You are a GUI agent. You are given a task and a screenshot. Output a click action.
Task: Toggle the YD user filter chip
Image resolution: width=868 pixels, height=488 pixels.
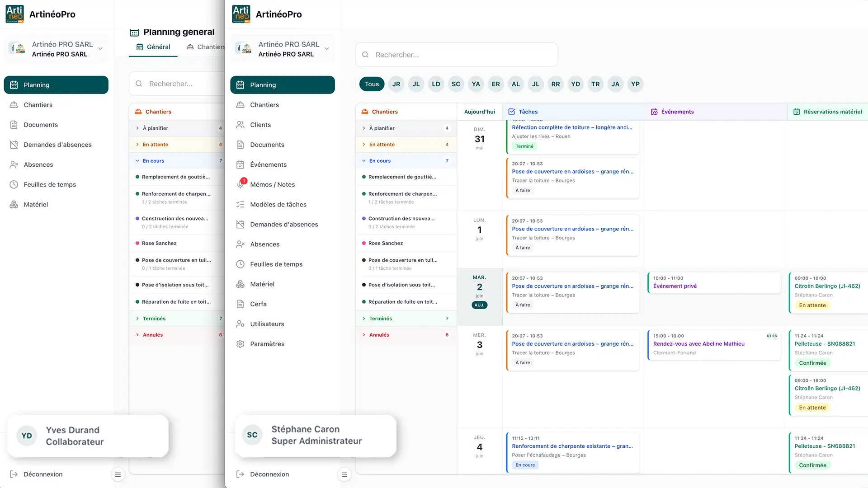576,84
